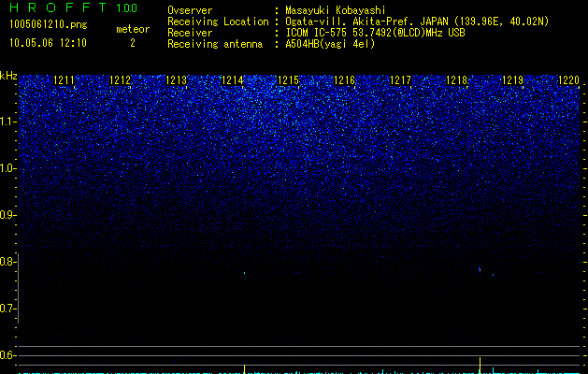
Task: Click the 1218 time marker
Action: coord(457,80)
